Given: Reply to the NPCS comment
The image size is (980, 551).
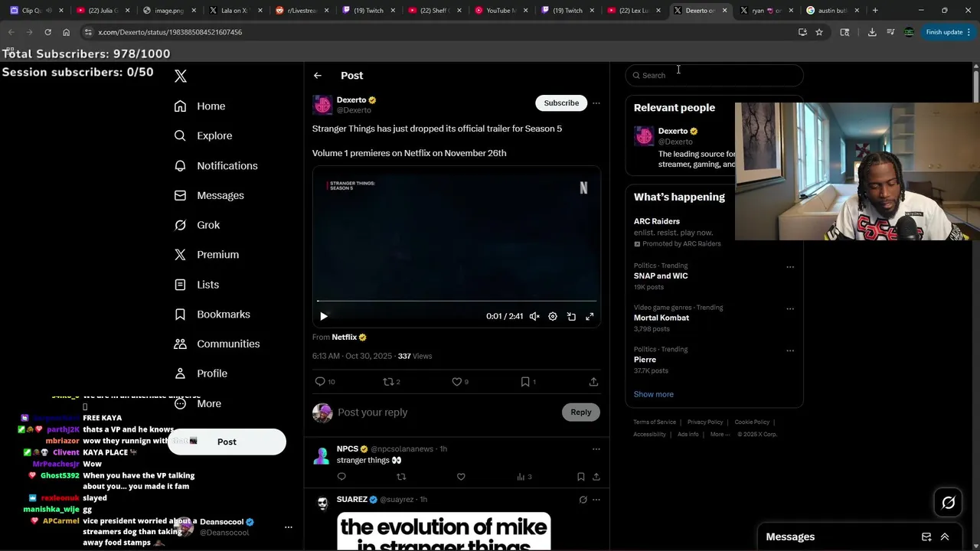Looking at the screenshot, I should click(x=341, y=477).
